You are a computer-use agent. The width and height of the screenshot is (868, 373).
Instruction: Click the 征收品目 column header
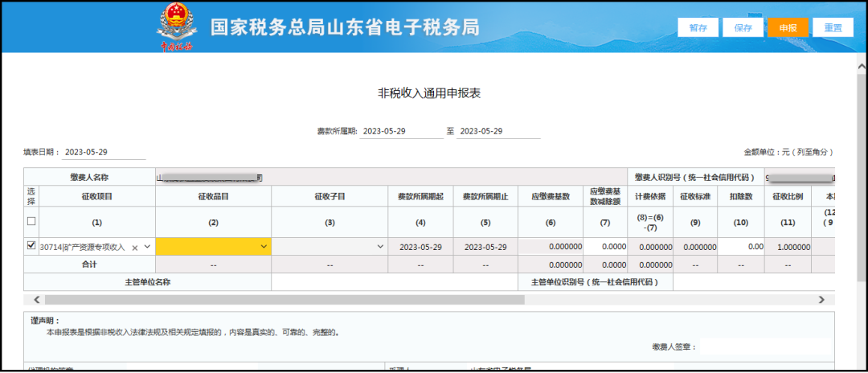click(214, 196)
